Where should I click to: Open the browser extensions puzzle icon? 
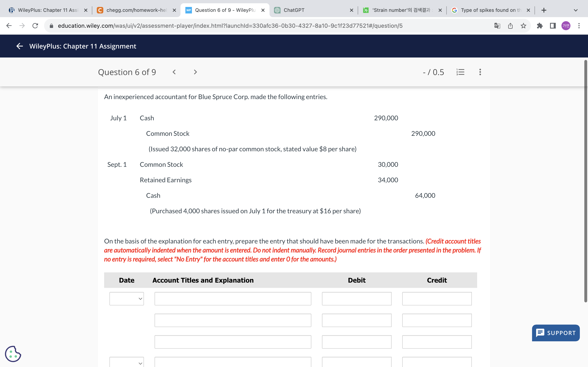point(540,26)
